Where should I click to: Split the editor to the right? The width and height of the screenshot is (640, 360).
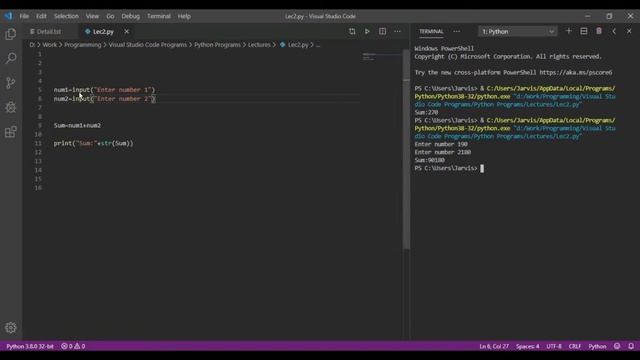382,31
